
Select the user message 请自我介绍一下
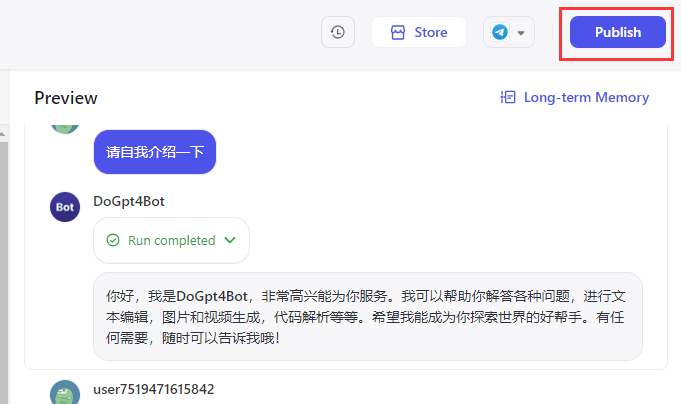click(155, 152)
